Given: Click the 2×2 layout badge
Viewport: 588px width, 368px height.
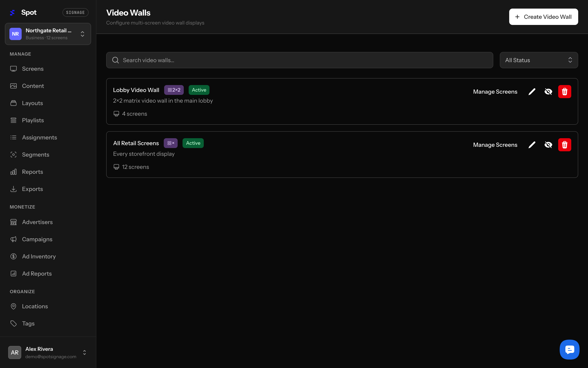Looking at the screenshot, I should (174, 90).
